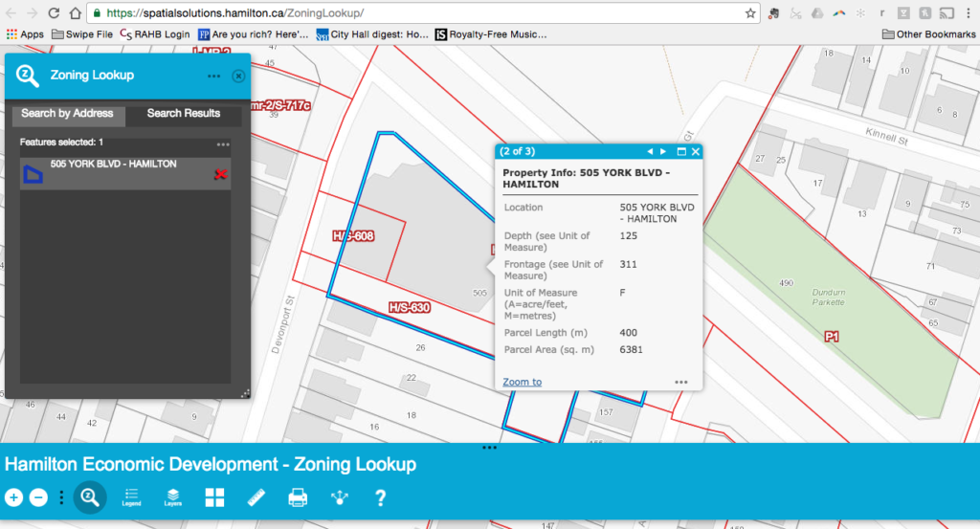Click the H/S-630 zoning label

coord(410,307)
